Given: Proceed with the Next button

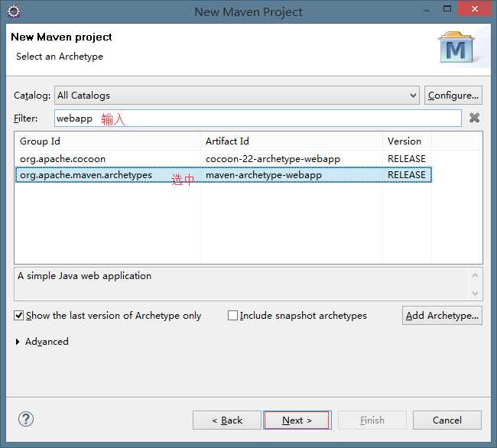Looking at the screenshot, I should (x=297, y=420).
